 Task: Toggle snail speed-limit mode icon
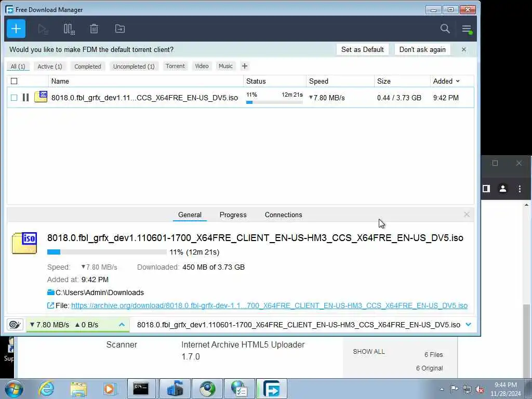(x=15, y=325)
